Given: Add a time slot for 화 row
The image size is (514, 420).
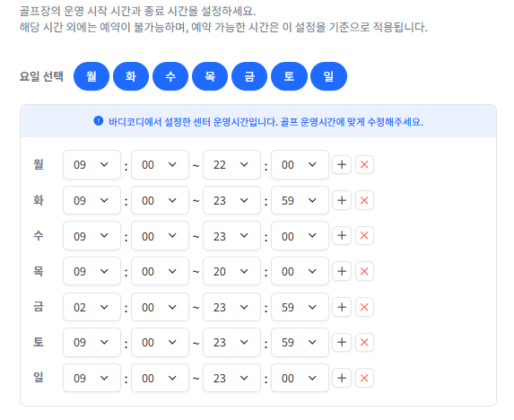Looking at the screenshot, I should tap(342, 200).
